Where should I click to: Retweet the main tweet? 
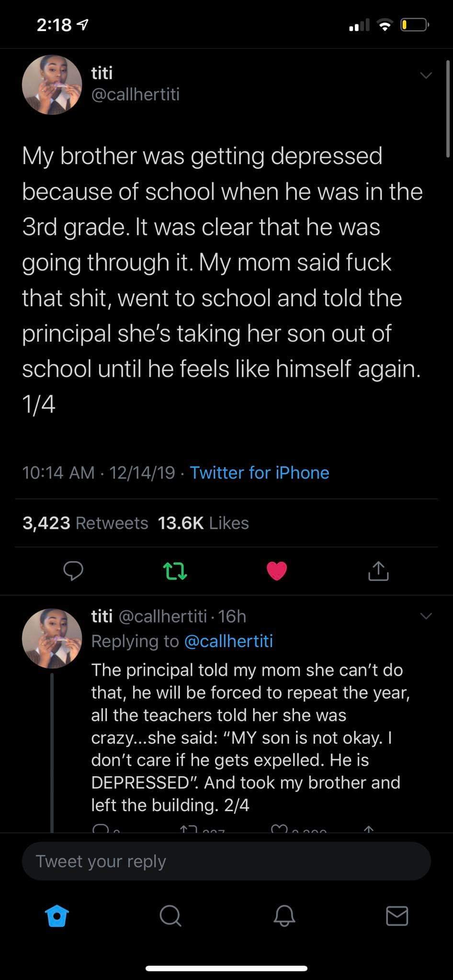click(175, 571)
